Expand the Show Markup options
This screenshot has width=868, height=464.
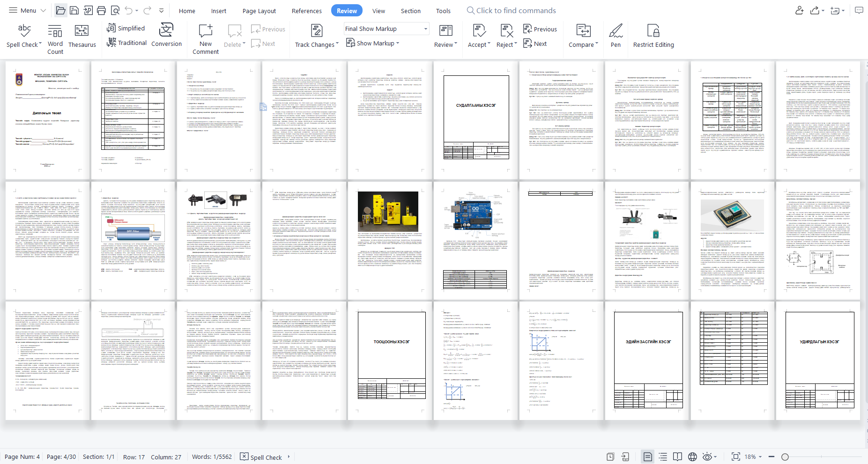coord(373,43)
